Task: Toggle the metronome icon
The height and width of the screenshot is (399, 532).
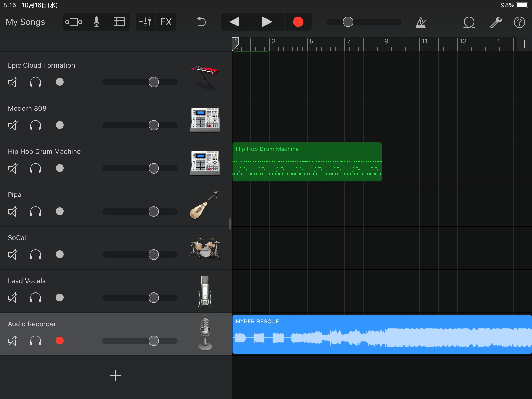Action: tap(421, 22)
